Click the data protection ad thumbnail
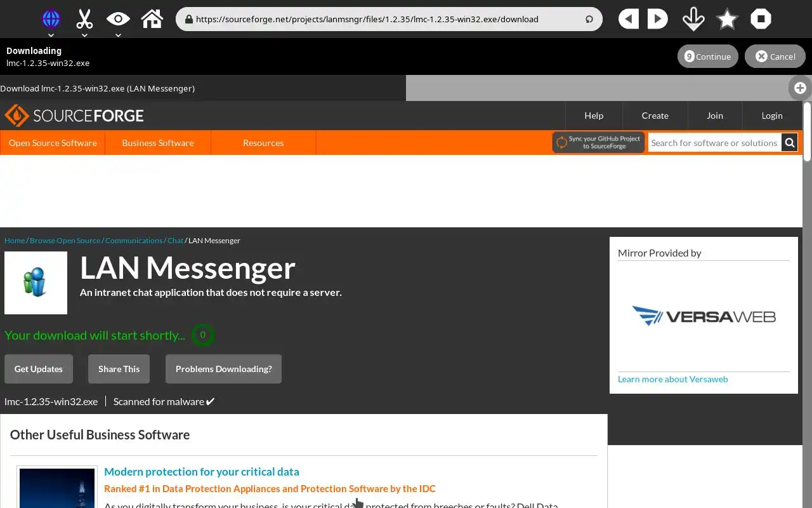This screenshot has width=812, height=508. 57,488
